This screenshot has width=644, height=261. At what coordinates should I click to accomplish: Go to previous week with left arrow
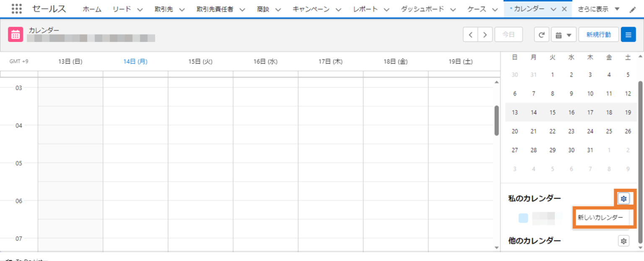(470, 35)
